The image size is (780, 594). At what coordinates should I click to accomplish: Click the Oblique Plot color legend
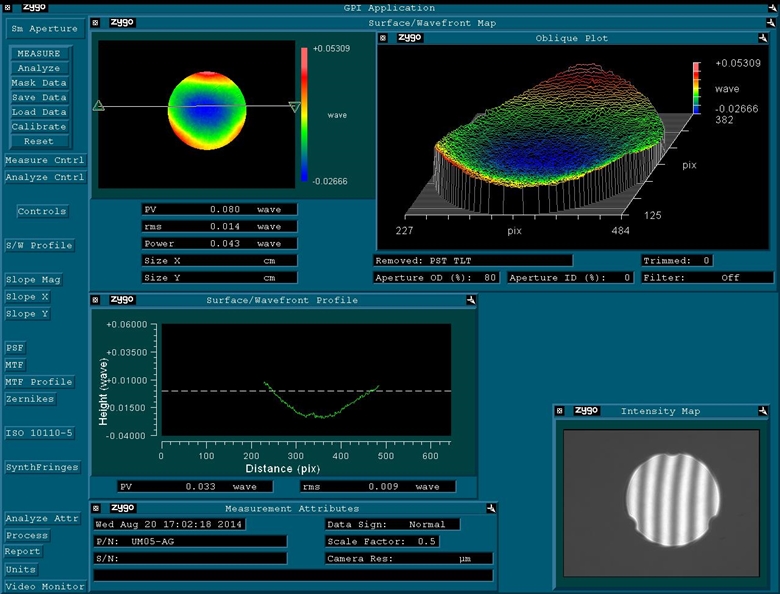pyautogui.click(x=696, y=88)
